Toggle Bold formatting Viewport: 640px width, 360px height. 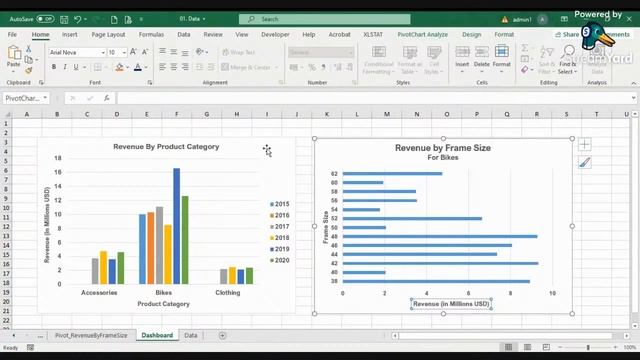pos(54,67)
